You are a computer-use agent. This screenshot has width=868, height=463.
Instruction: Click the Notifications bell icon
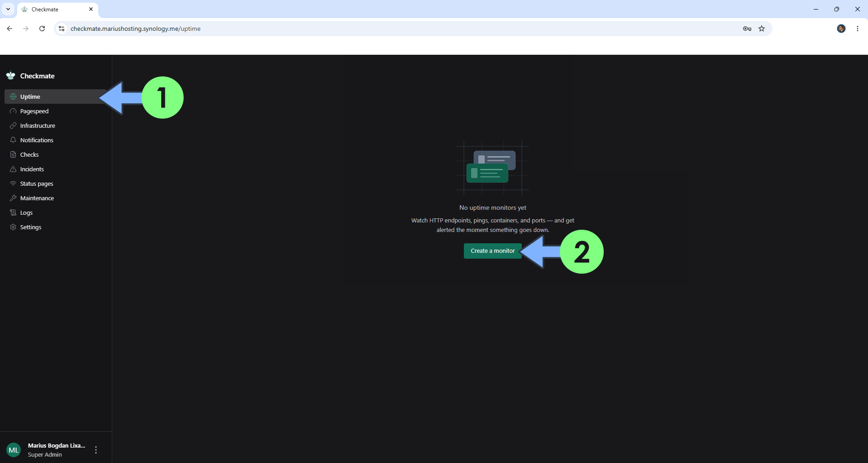13,140
